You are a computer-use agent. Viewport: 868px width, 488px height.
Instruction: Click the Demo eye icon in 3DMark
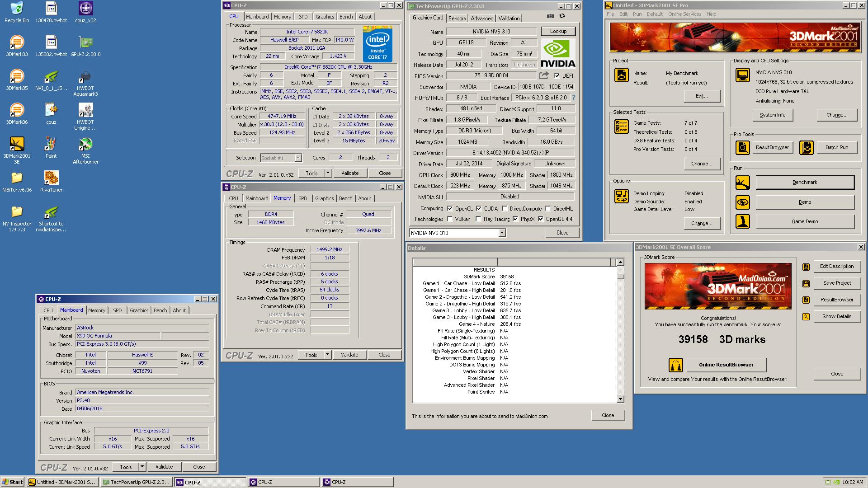(x=742, y=202)
